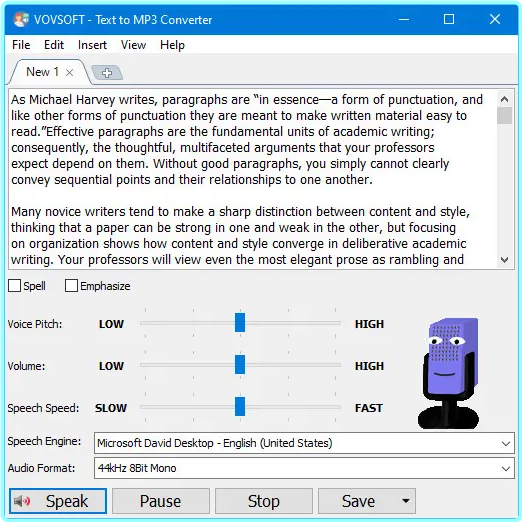Click the Volume slider handle

pyautogui.click(x=240, y=364)
